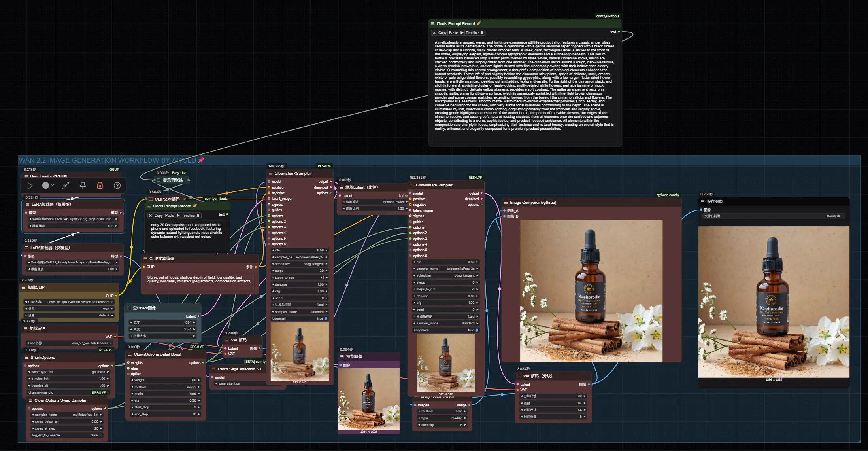
Task: Click Copy in top iTools Prompt Record
Action: click(442, 33)
